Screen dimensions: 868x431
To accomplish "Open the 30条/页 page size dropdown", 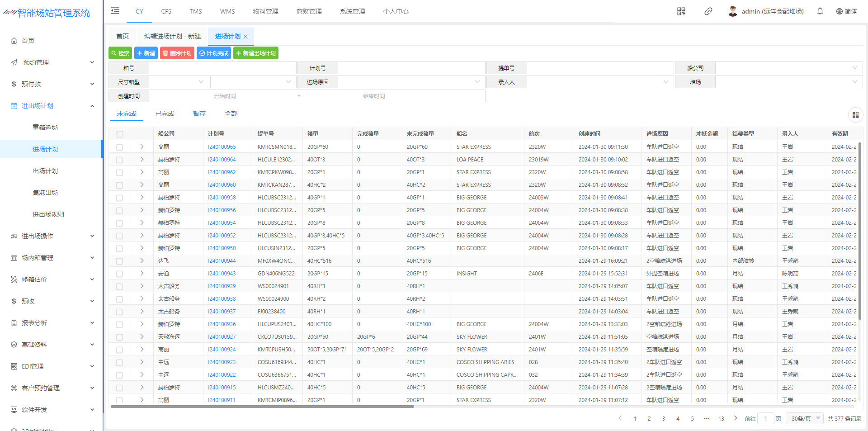I will [x=805, y=419].
